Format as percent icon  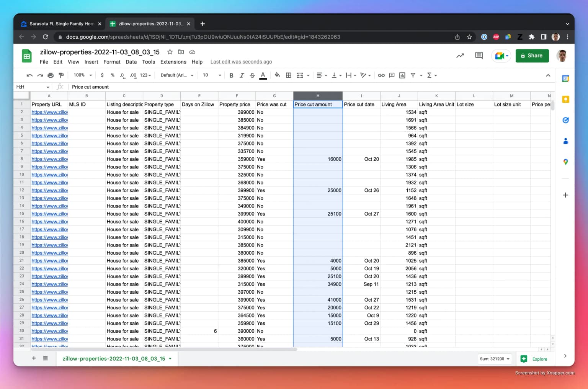coord(113,75)
